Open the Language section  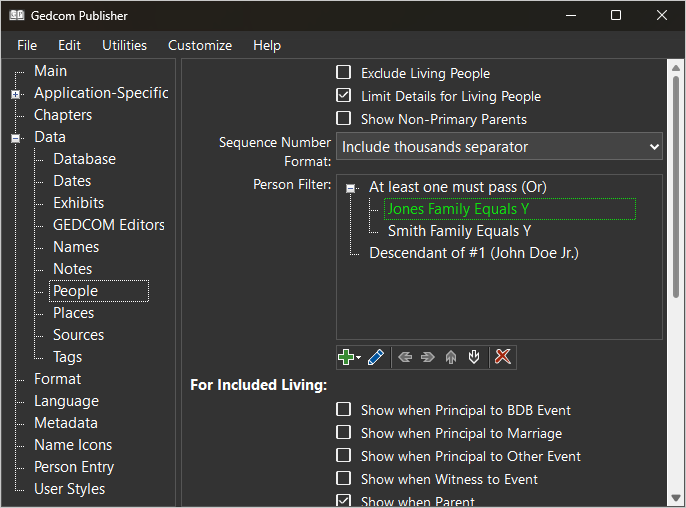pyautogui.click(x=66, y=401)
